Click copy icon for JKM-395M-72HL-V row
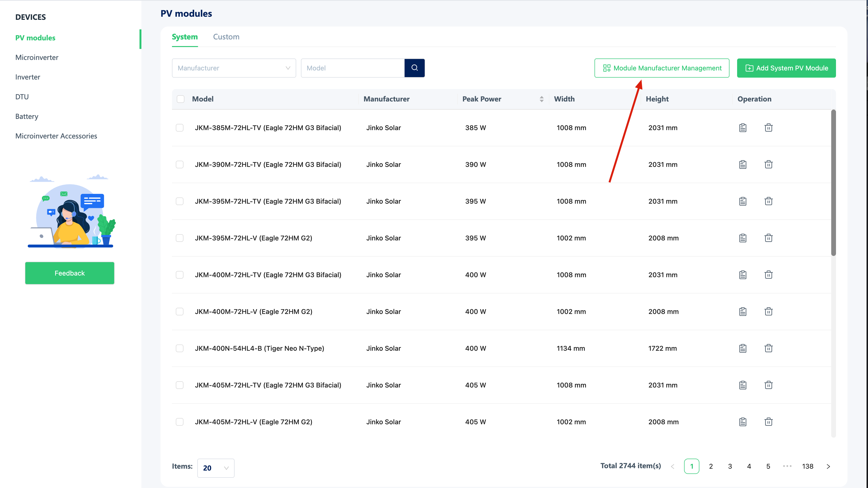This screenshot has width=868, height=488. click(x=743, y=238)
